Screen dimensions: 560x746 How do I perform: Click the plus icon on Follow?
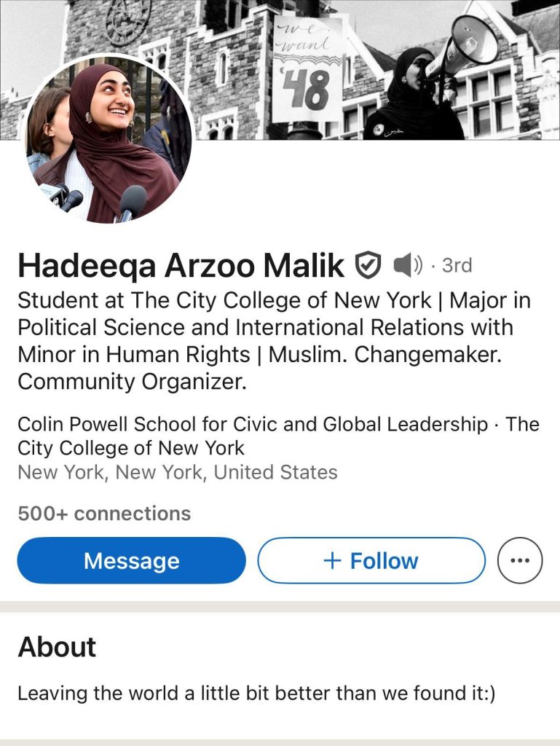pos(332,560)
